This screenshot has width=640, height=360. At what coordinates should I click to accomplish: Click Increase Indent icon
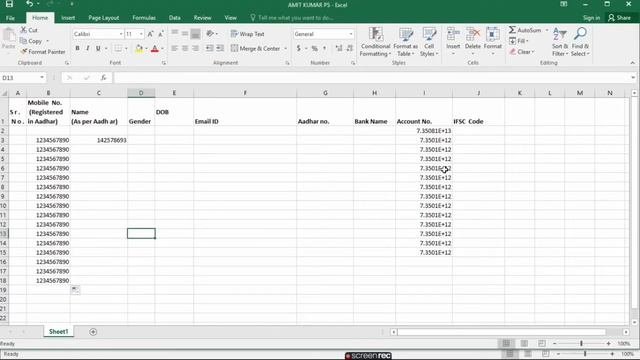[x=220, y=49]
